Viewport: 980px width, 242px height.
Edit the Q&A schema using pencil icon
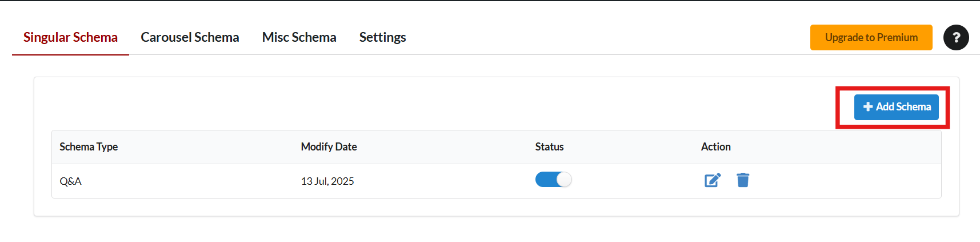click(713, 180)
